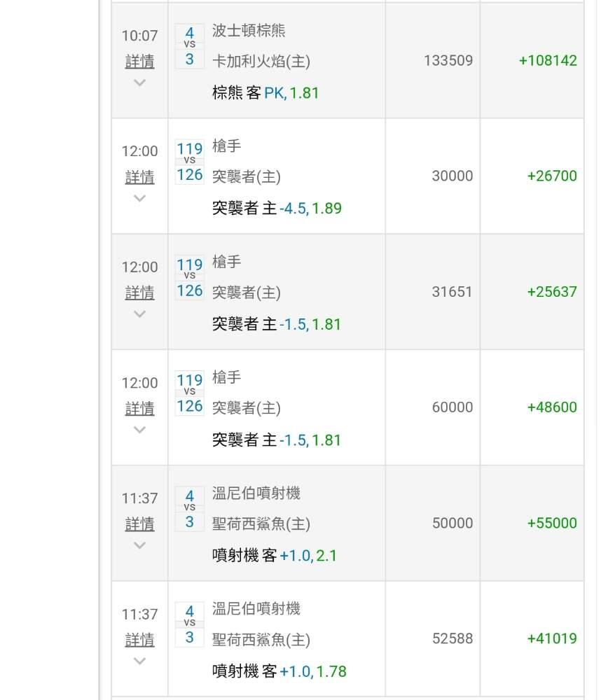Click the 卡加利火焰(主) team name
The image size is (615, 700).
(x=261, y=62)
